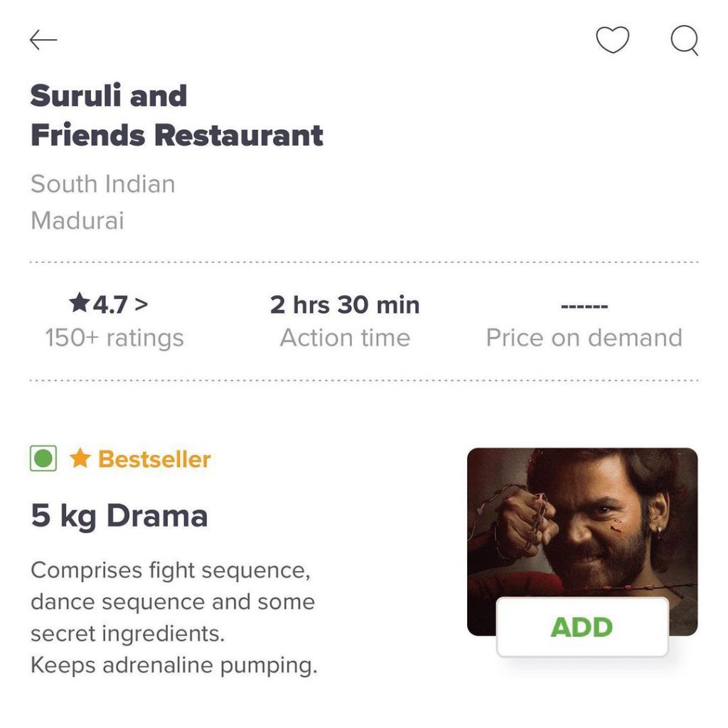Click the dashed price placeholder
The width and height of the screenshot is (728, 728).
(x=584, y=306)
